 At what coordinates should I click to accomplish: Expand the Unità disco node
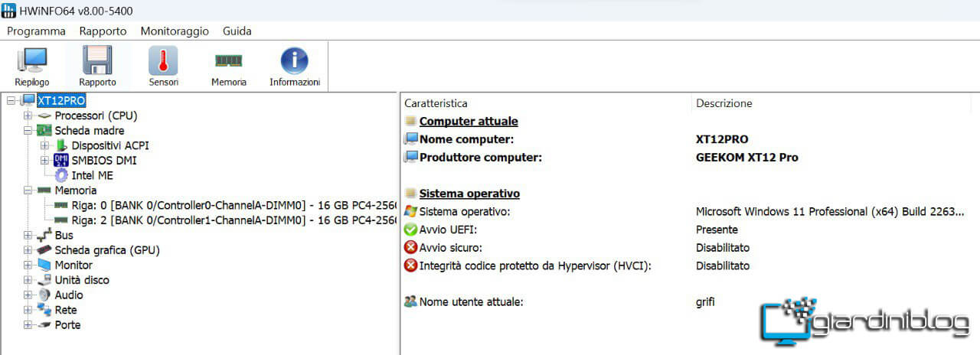click(28, 280)
